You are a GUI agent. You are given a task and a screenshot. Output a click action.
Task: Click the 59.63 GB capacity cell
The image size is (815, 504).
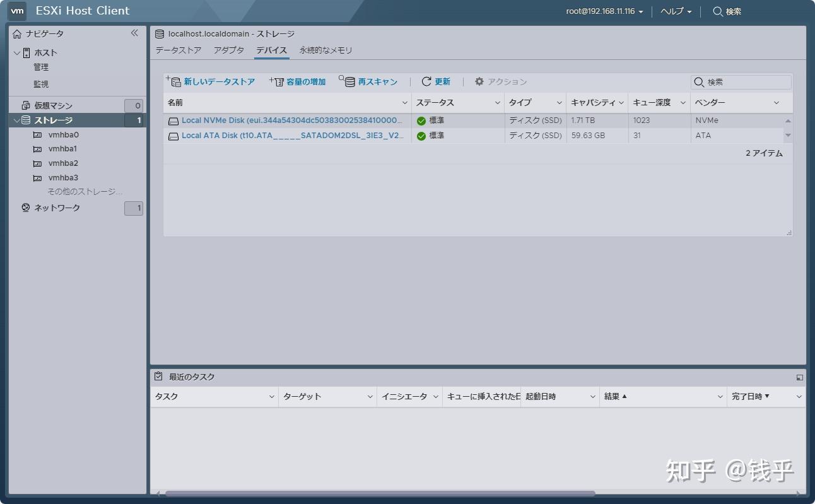tap(588, 136)
